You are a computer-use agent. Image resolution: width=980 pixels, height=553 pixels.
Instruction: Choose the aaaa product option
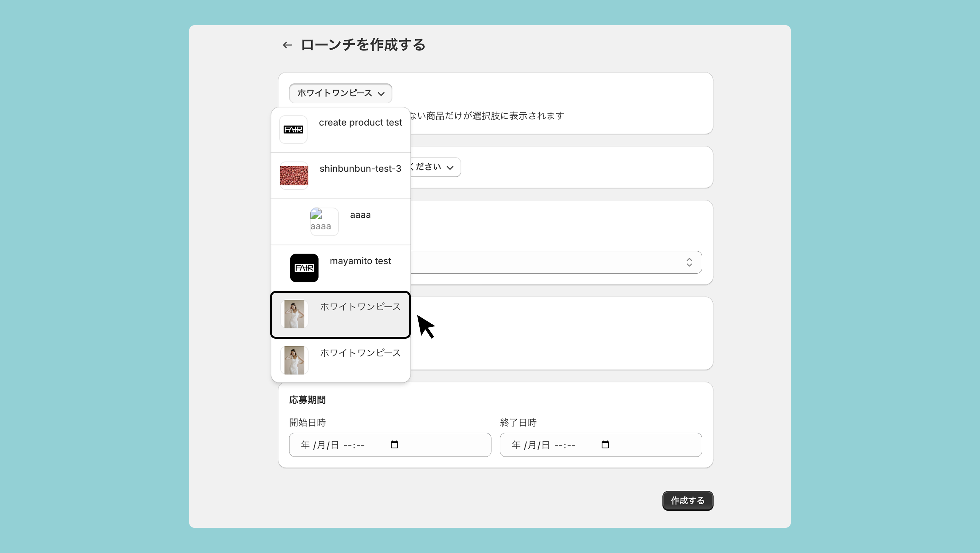(360, 215)
